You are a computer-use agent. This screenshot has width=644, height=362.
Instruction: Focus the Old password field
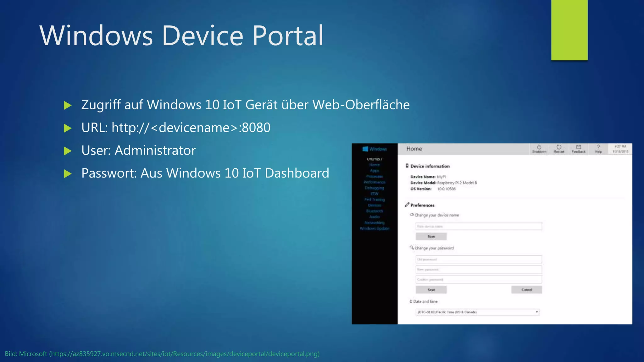[479, 259]
